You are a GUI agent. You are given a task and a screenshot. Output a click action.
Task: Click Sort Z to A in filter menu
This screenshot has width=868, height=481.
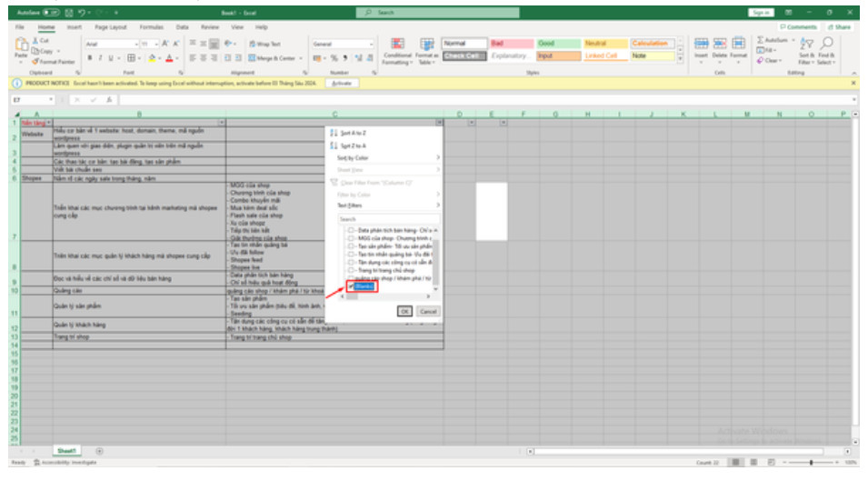pos(353,145)
